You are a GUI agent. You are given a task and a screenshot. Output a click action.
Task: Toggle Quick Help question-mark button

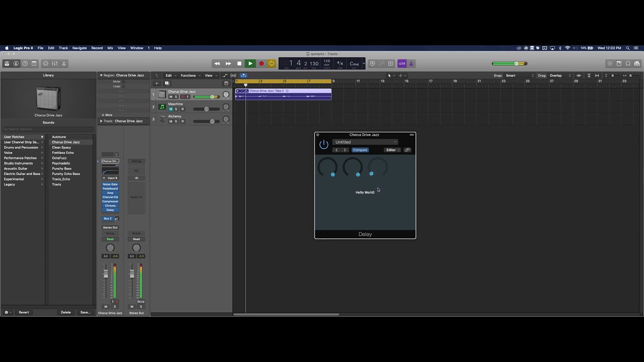(x=25, y=63)
